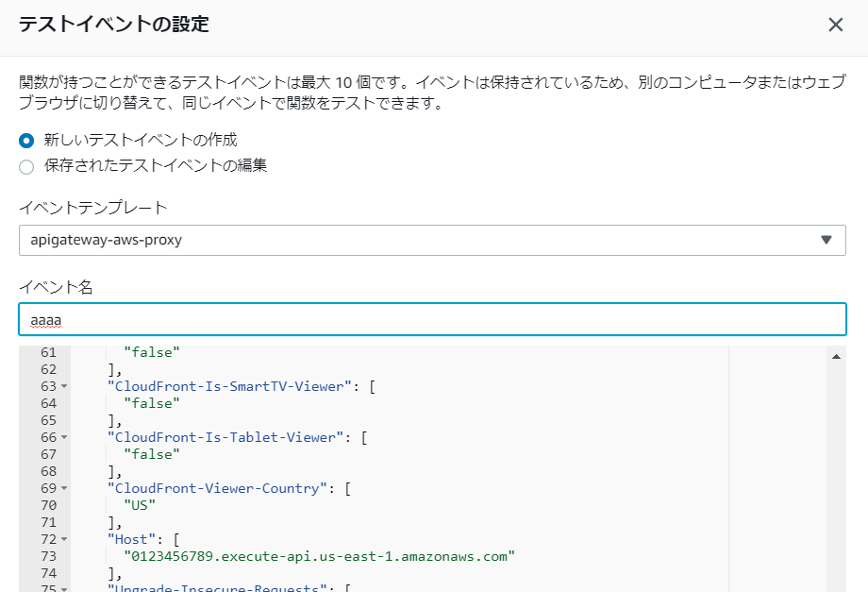The height and width of the screenshot is (592, 868).
Task: Click the editor scrollbar up arrow
Action: click(x=834, y=358)
